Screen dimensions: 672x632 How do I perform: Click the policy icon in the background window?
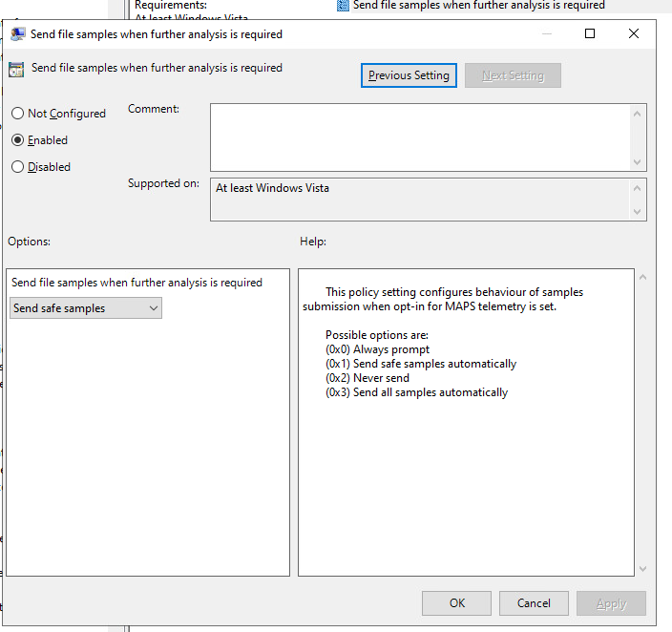tap(344, 5)
